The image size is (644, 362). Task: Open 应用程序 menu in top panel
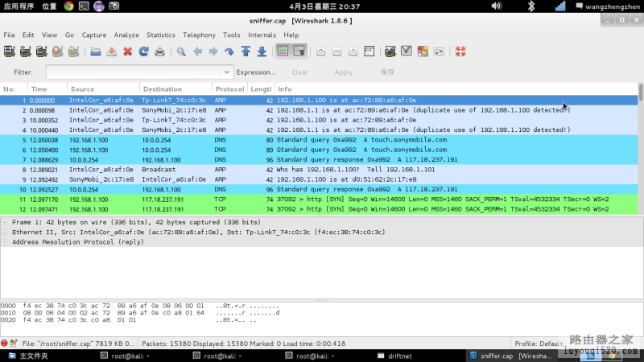(19, 6)
